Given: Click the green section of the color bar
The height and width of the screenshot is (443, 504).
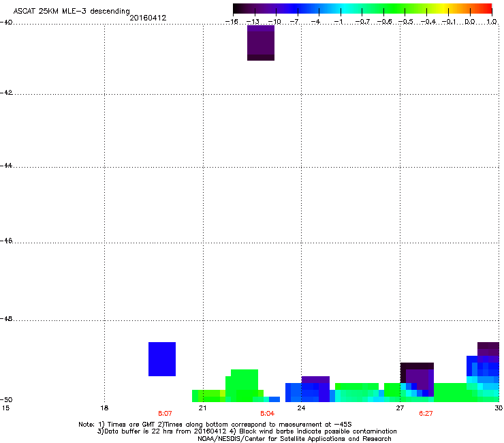Looking at the screenshot, I should click(395, 9).
